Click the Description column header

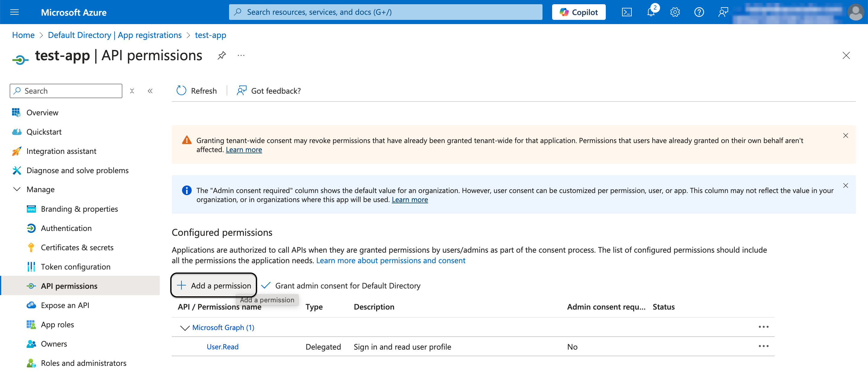point(374,307)
